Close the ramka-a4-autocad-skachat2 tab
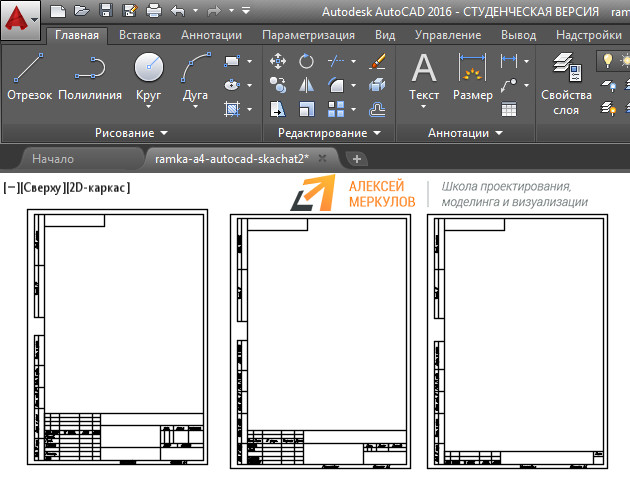 (322, 158)
